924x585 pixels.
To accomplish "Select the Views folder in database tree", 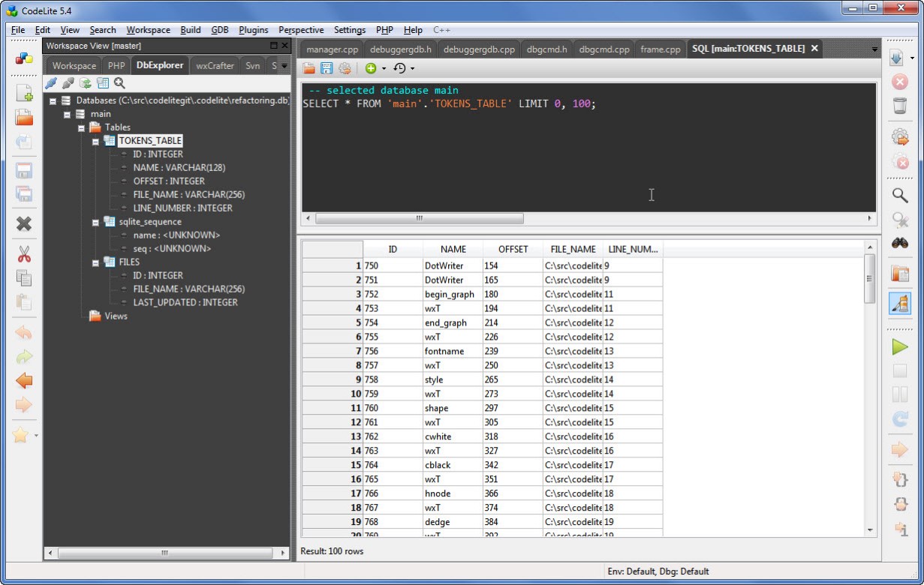I will point(116,316).
